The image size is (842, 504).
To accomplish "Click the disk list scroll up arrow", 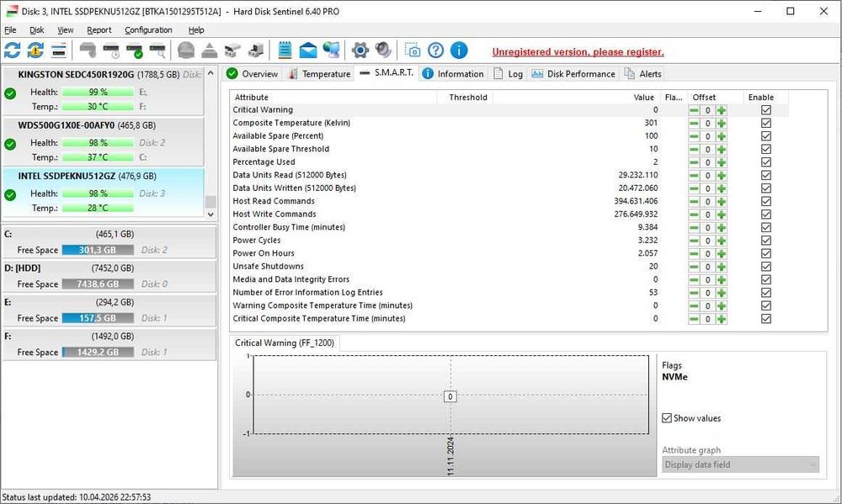I will click(210, 73).
